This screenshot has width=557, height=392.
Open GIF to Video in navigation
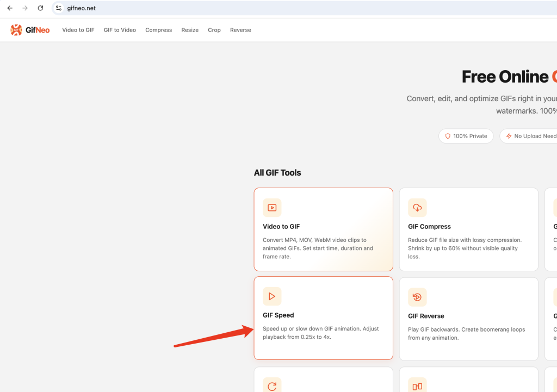[x=120, y=30]
